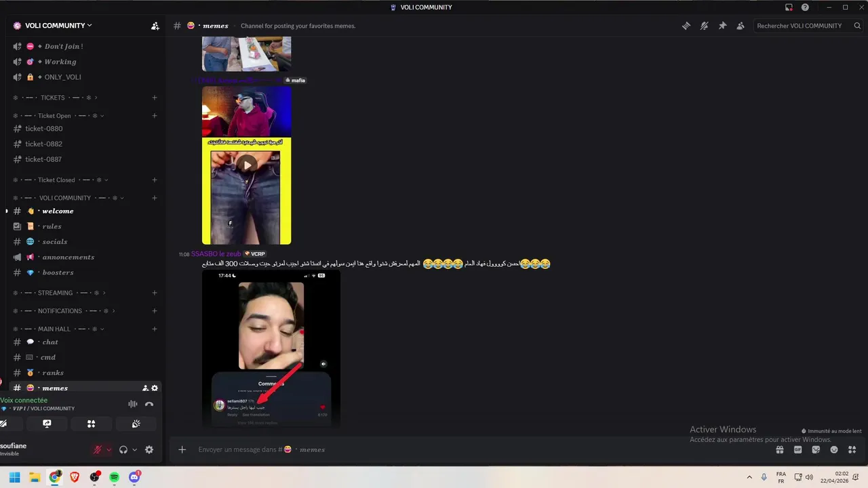Turn on camera in voice panel
Image resolution: width=868 pixels, height=488 pixels.
click(x=3, y=424)
